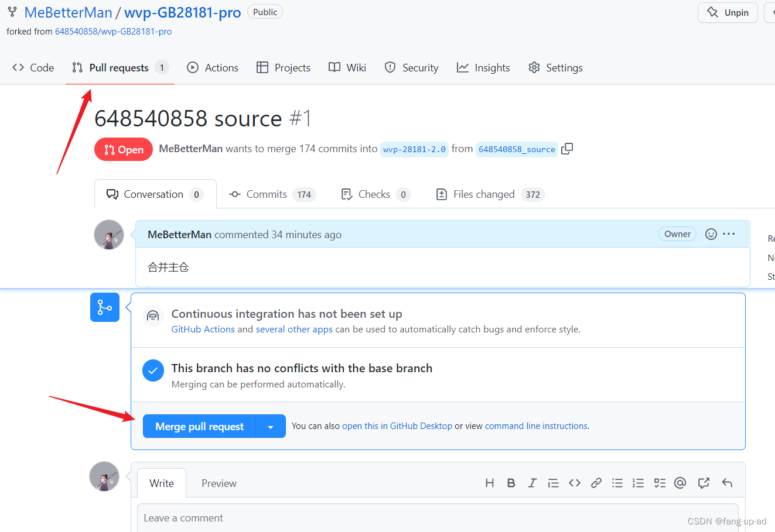Click the 'Leave a comment' text field
This screenshot has height=532, width=775.
pyautogui.click(x=438, y=518)
